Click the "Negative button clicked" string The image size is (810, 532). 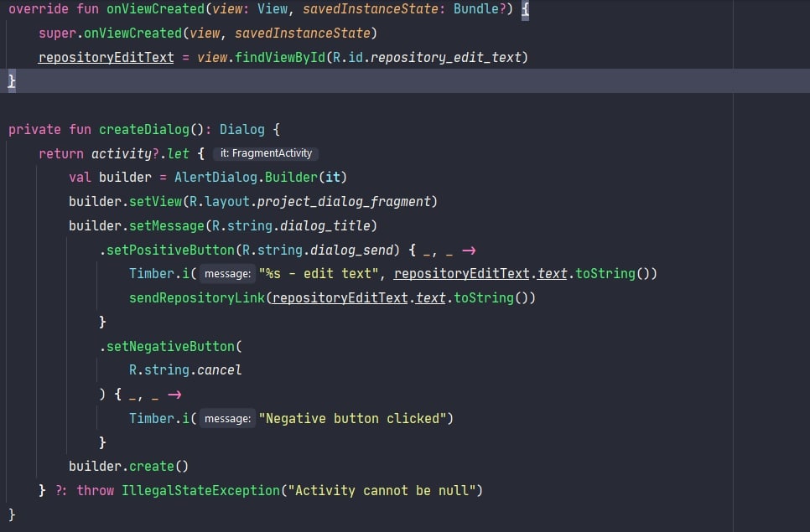(x=353, y=419)
